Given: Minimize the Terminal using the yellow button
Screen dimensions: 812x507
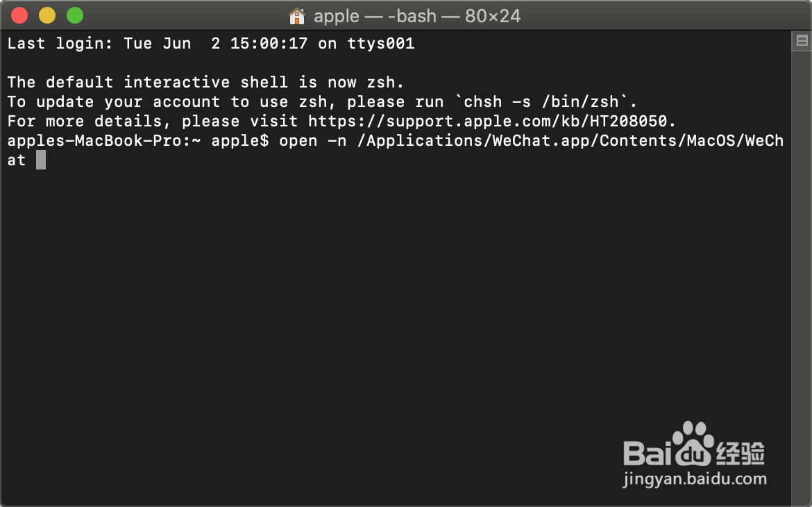Looking at the screenshot, I should coord(47,15).
